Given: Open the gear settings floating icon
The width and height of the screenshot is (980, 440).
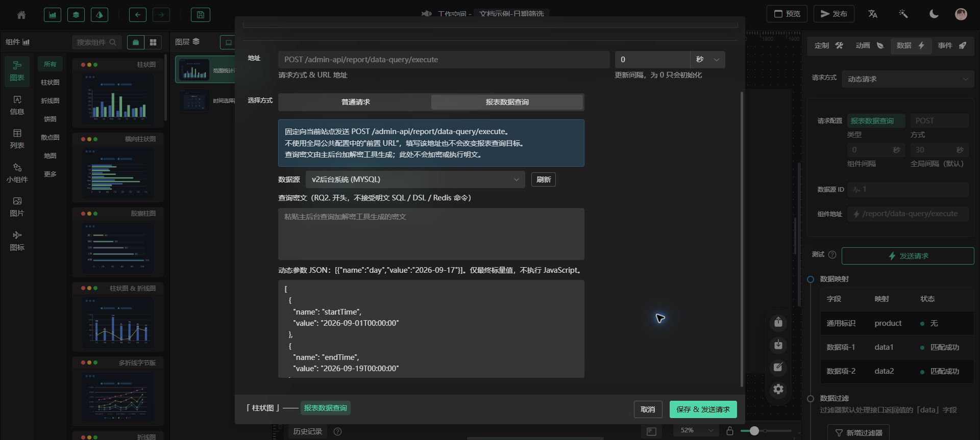Looking at the screenshot, I should click(778, 390).
